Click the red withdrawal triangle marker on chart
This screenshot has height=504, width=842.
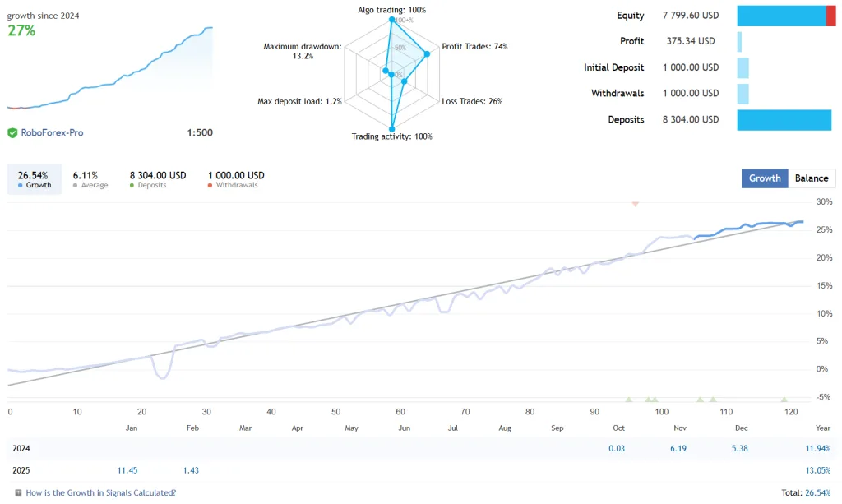tap(635, 203)
